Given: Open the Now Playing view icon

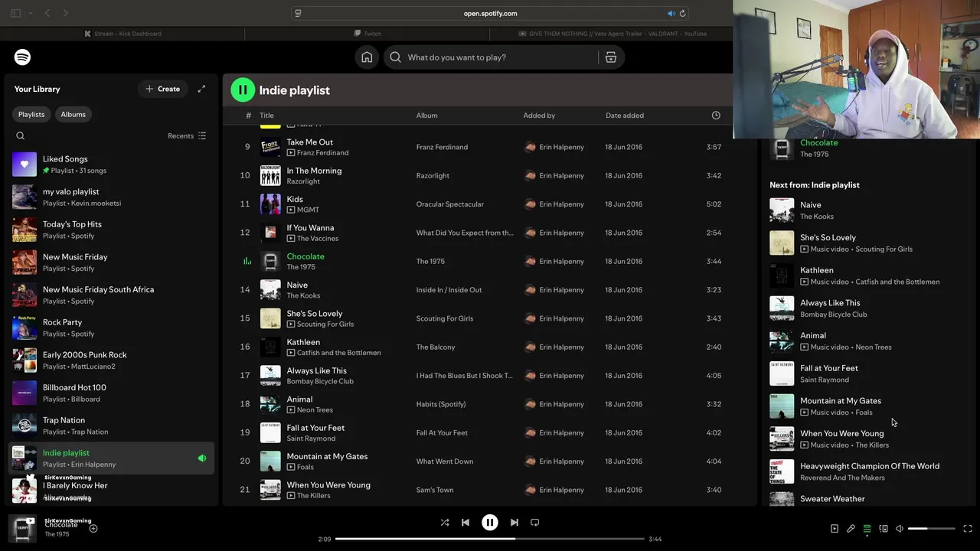Looking at the screenshot, I should tap(835, 529).
